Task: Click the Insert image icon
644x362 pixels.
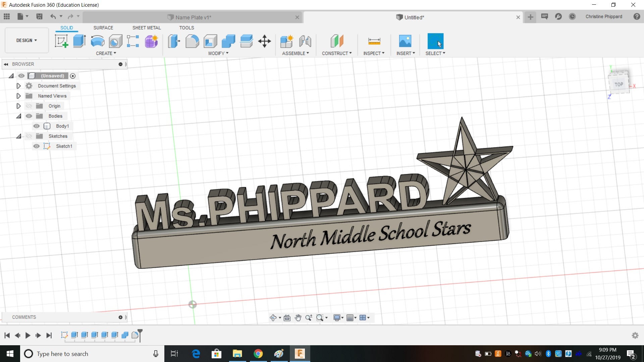Action: pos(405,41)
